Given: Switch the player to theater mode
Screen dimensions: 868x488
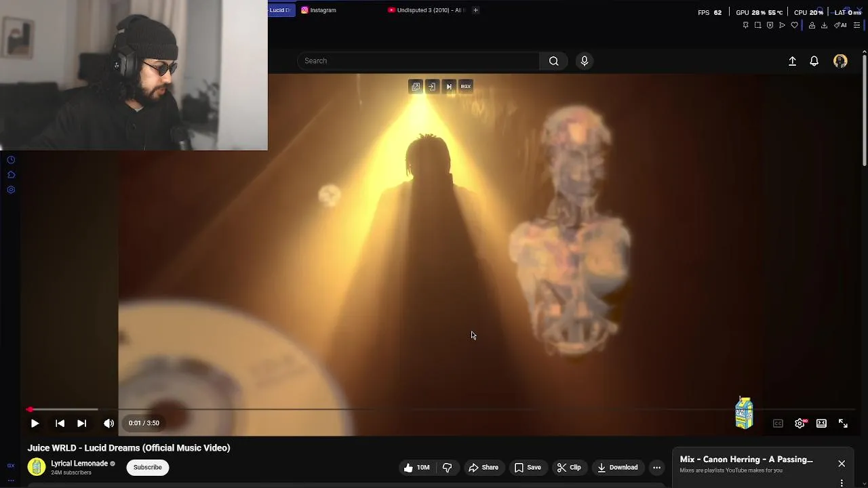Looking at the screenshot, I should [821, 424].
